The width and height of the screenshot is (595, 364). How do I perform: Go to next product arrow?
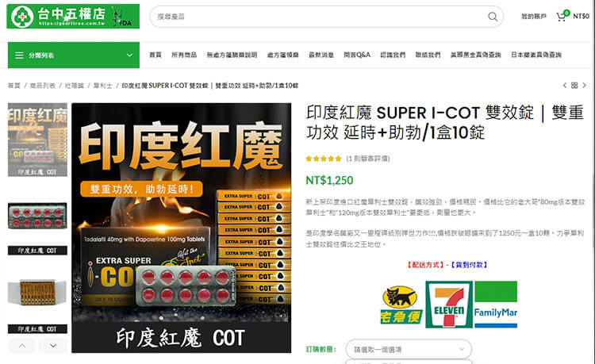coord(585,86)
